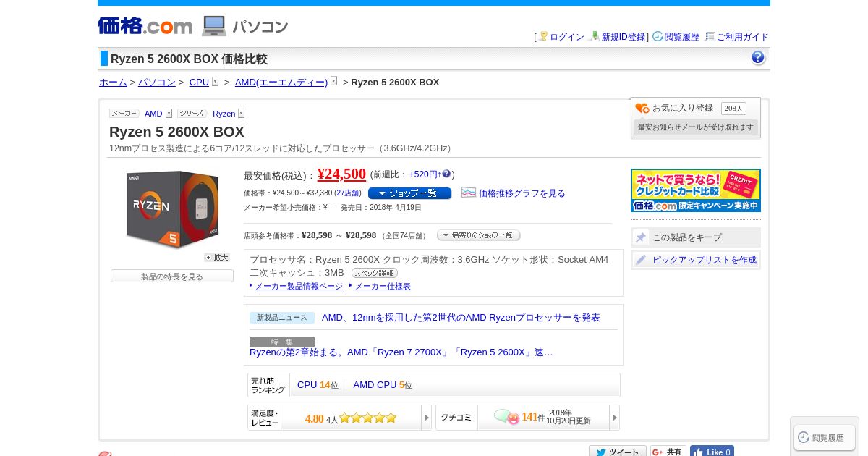Image resolution: width=868 pixels, height=456 pixels.
Task: Open the ショップ一覧 dropdown button
Action: coord(409,193)
